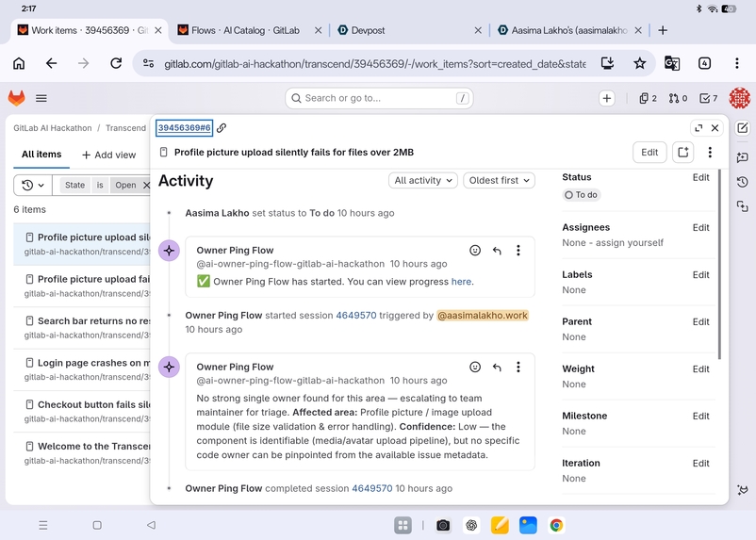
Task: Open the history icon in right sidebar
Action: click(x=743, y=182)
